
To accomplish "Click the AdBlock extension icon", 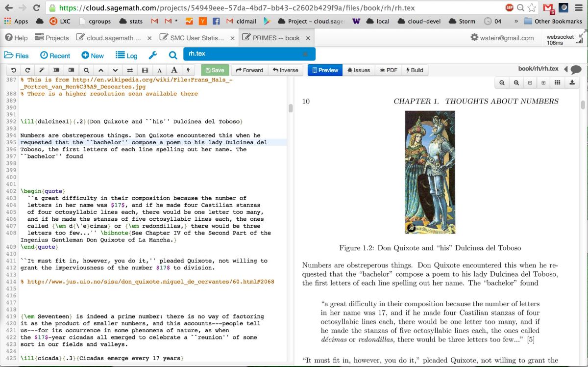I will [510, 8].
